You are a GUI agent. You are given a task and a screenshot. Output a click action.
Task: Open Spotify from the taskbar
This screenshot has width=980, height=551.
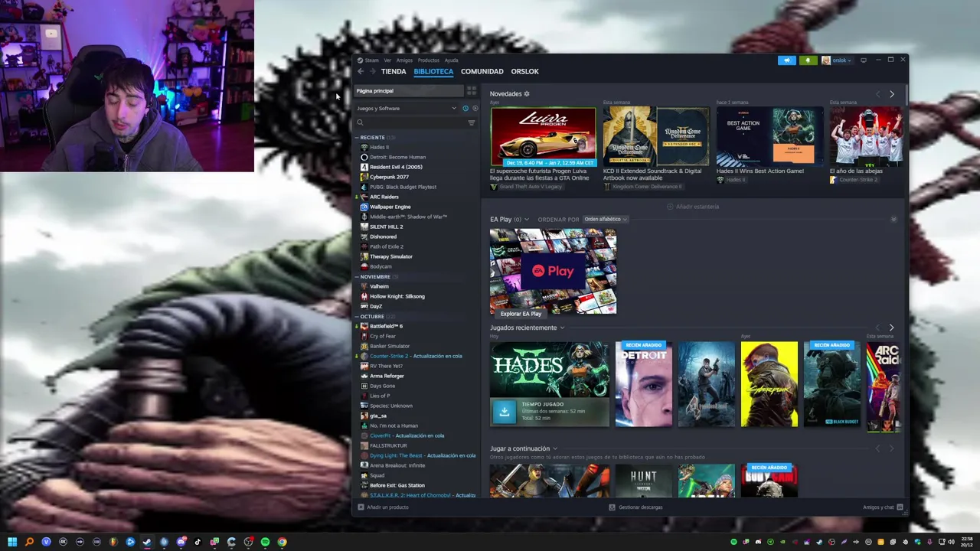[x=265, y=542]
